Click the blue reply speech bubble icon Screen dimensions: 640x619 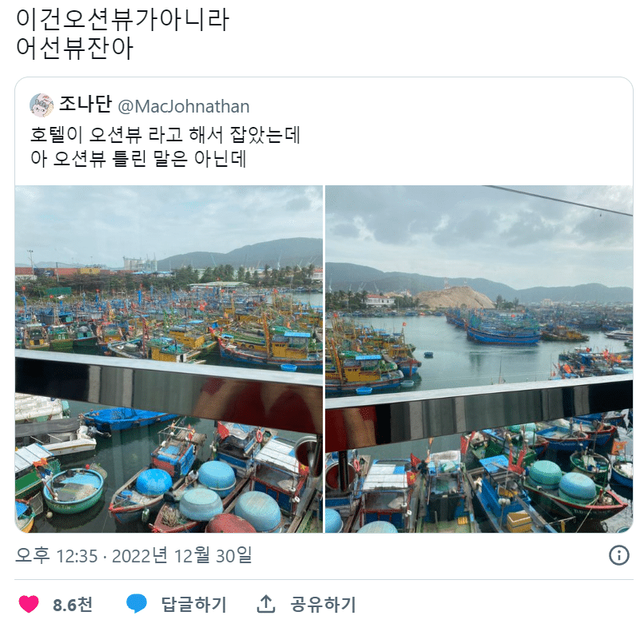coord(136,604)
